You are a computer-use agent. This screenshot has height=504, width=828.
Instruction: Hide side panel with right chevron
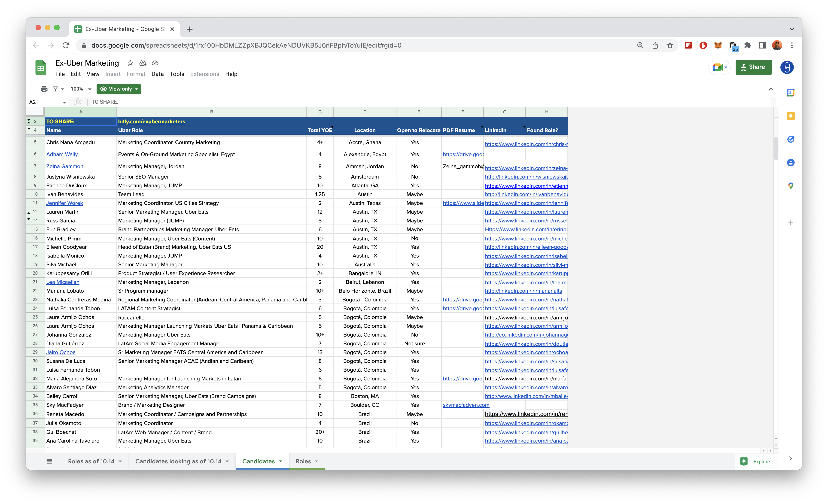[x=790, y=458]
